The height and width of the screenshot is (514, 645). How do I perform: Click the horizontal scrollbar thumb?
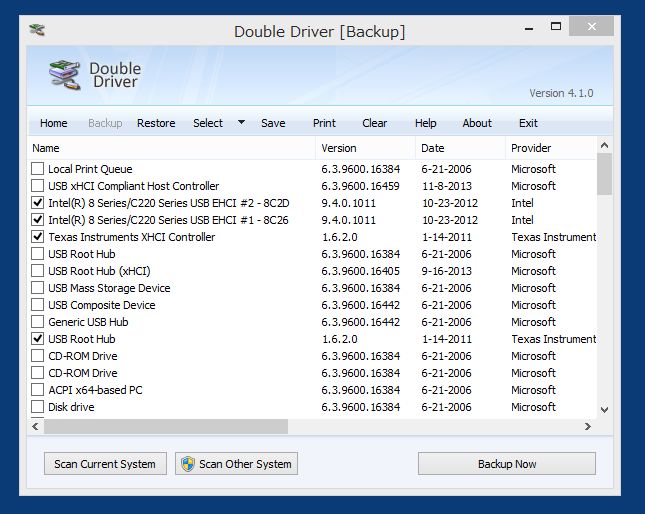(166, 427)
